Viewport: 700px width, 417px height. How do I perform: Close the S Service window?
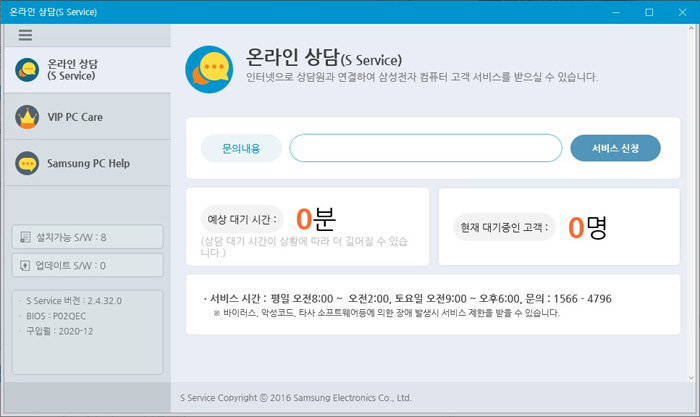click(682, 12)
